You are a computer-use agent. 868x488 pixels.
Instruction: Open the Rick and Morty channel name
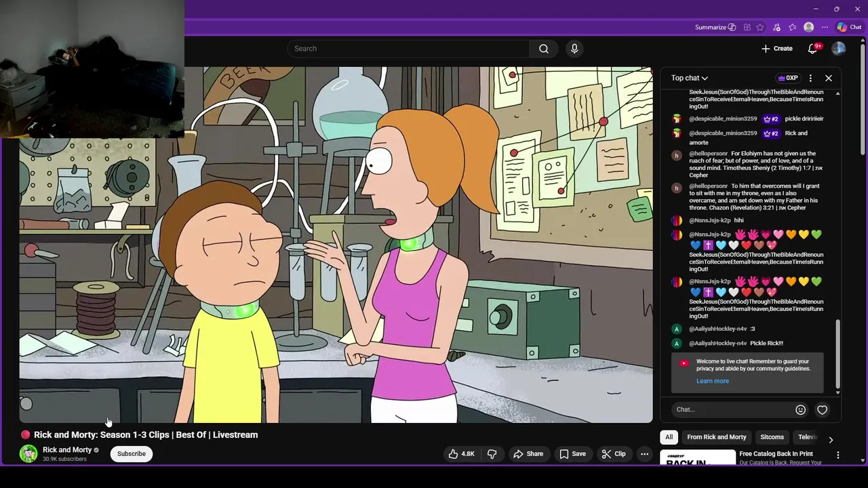[67, 449]
